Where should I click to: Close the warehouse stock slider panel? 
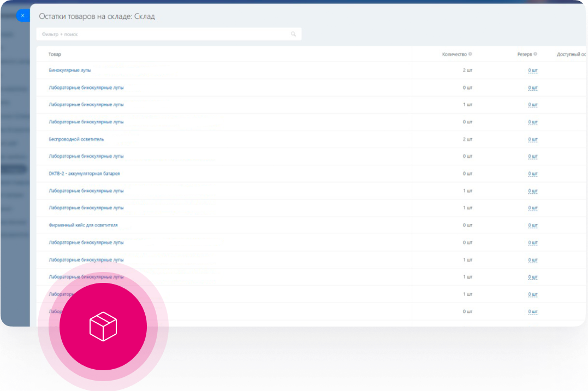[x=22, y=16]
